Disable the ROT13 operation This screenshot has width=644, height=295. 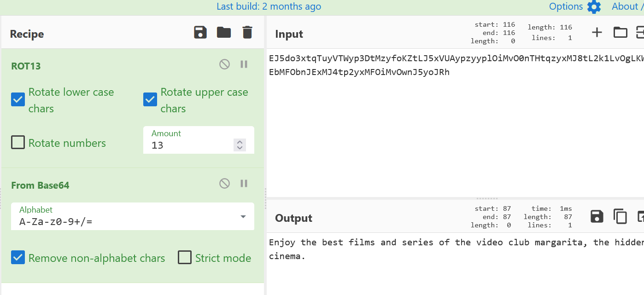(x=224, y=64)
